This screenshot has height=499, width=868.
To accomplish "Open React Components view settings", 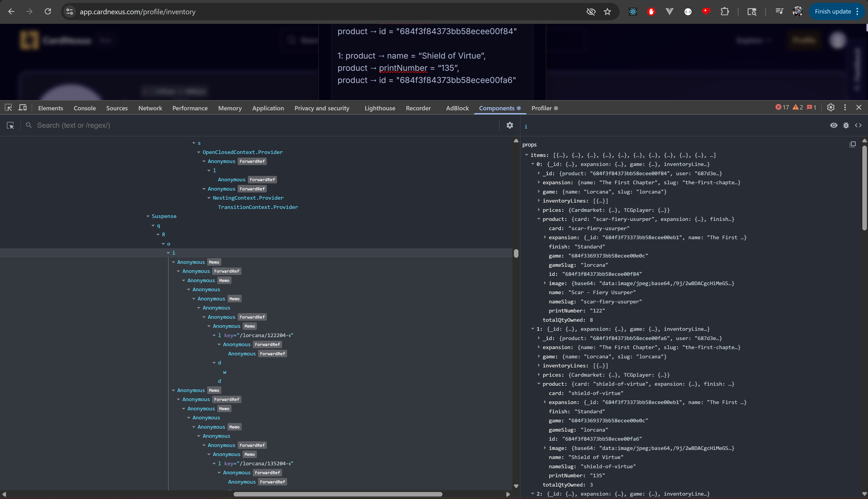I will tap(510, 125).
